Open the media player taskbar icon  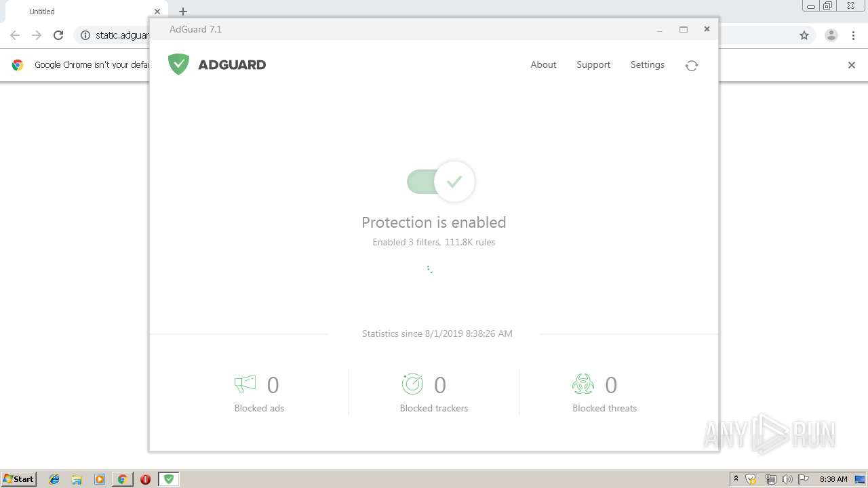click(x=100, y=479)
